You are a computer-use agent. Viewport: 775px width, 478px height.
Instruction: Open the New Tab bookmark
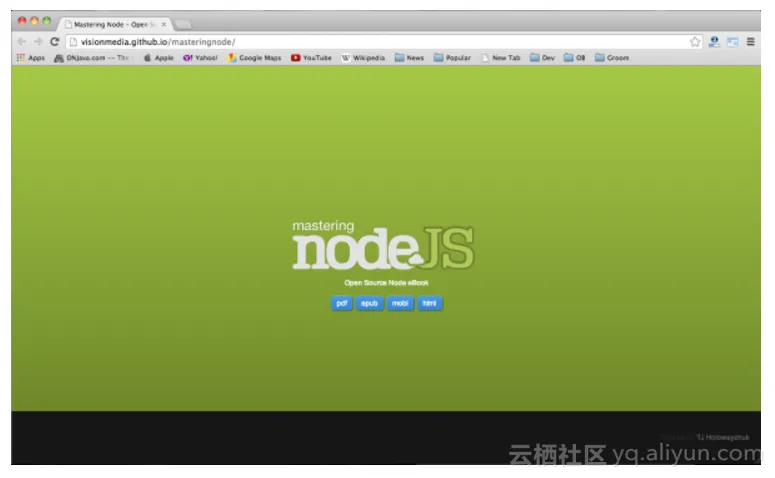500,58
